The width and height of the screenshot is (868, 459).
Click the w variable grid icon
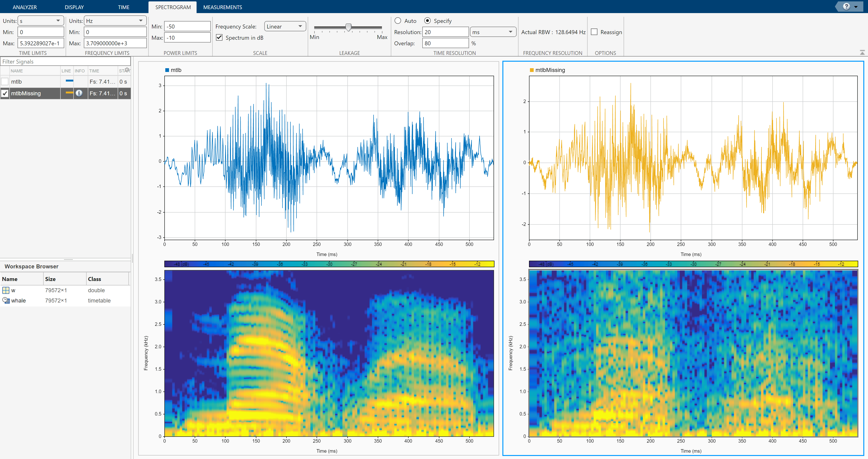6,290
